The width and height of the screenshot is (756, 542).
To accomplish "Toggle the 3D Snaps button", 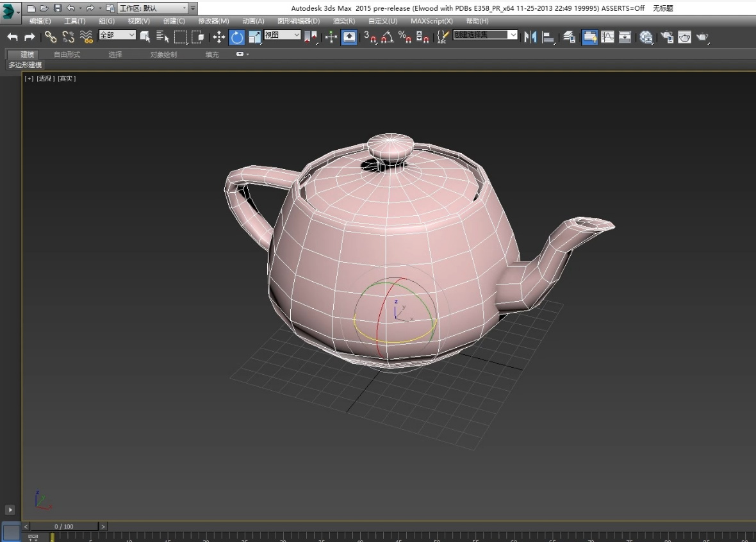I will click(x=370, y=37).
